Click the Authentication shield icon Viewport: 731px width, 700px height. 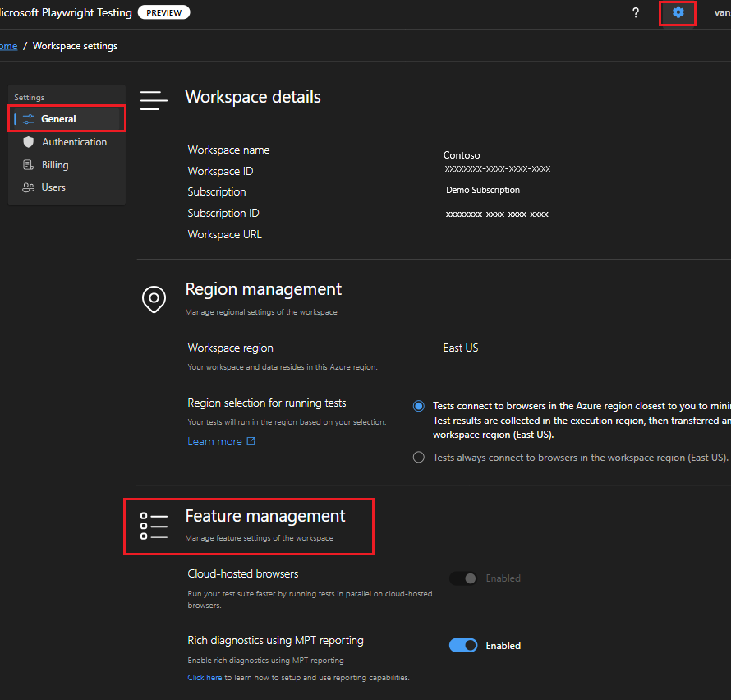click(x=29, y=142)
